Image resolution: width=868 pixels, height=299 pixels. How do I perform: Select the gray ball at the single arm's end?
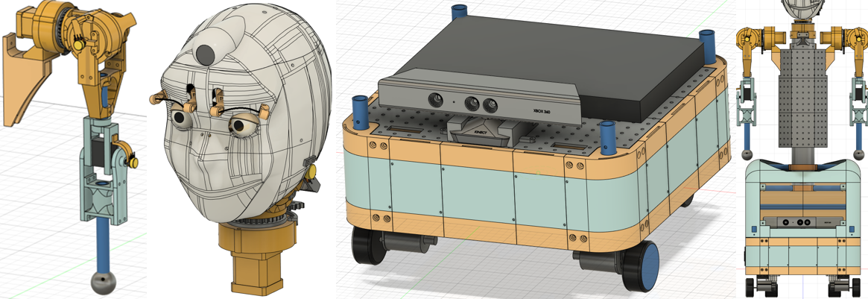coord(104,283)
